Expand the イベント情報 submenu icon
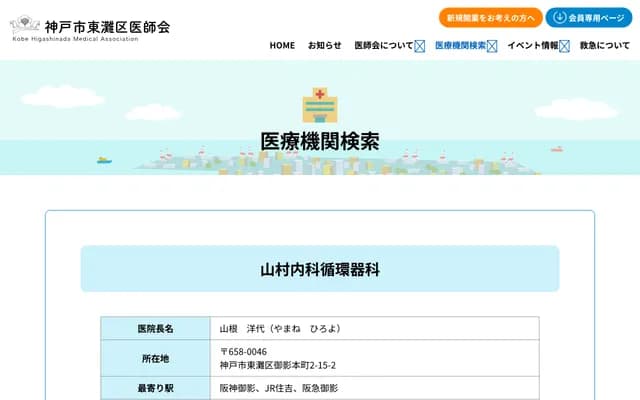 pyautogui.click(x=565, y=46)
